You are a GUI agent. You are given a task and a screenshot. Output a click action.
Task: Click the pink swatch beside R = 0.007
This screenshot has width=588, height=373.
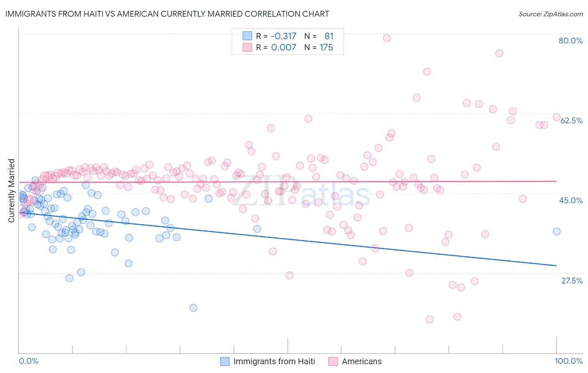point(247,47)
